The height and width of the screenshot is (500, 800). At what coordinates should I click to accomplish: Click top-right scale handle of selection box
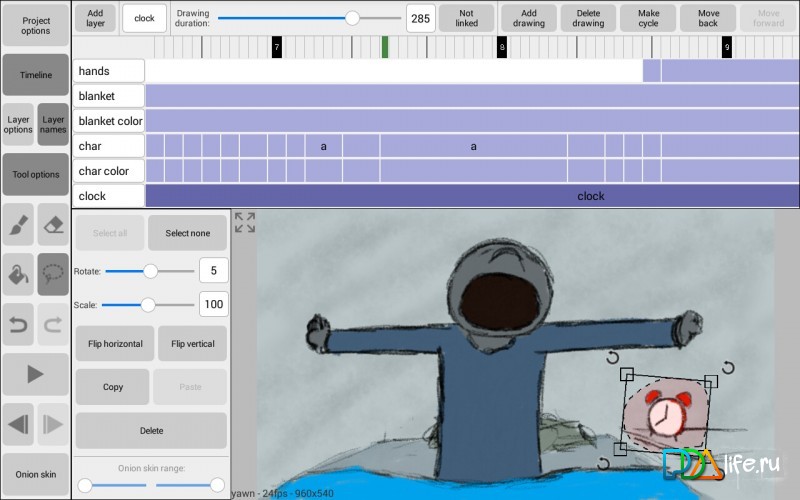(x=711, y=381)
